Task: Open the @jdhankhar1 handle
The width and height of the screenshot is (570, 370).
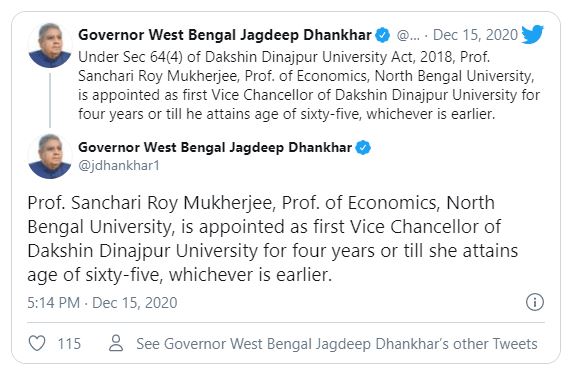Action: click(119, 166)
